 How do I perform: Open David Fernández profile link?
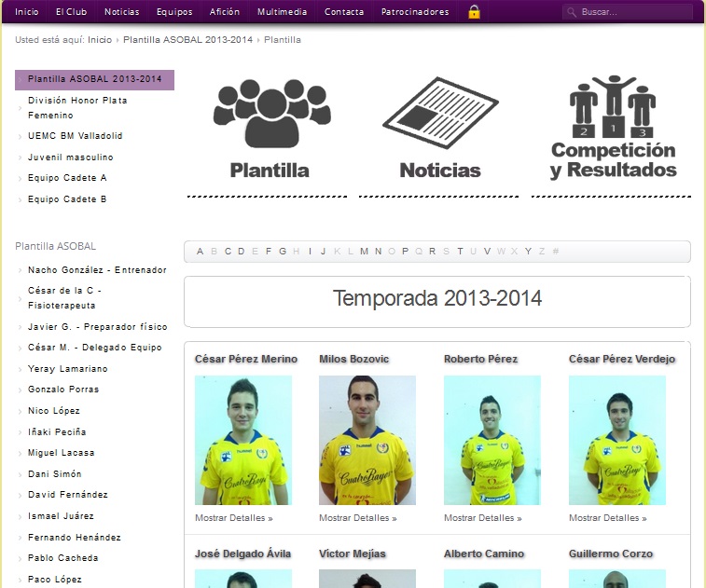(x=67, y=495)
